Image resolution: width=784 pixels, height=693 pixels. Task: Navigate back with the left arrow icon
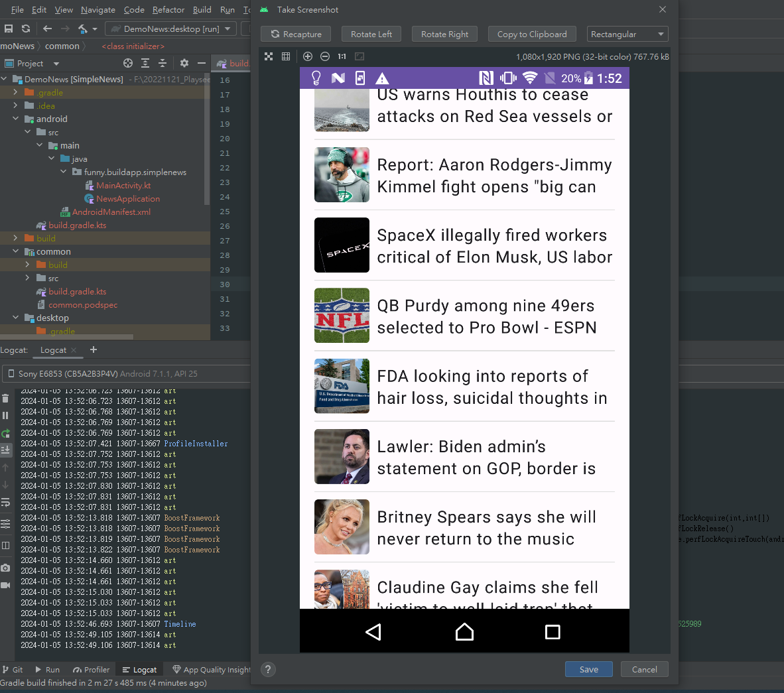click(x=48, y=29)
